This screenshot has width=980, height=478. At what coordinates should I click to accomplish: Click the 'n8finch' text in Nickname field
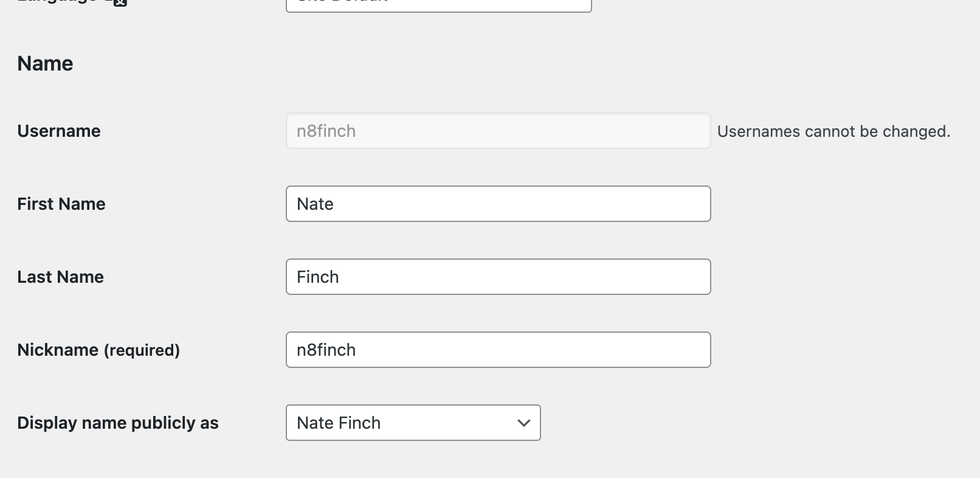pyautogui.click(x=326, y=350)
